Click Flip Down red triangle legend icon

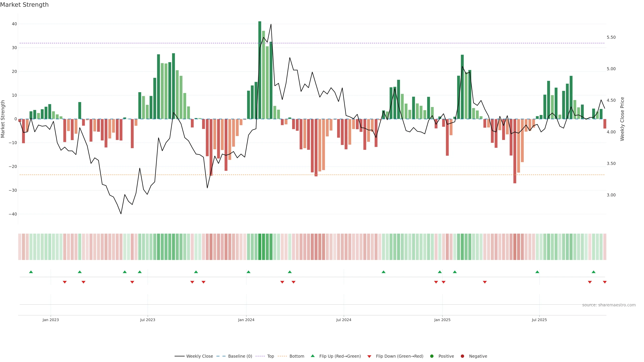(369, 356)
